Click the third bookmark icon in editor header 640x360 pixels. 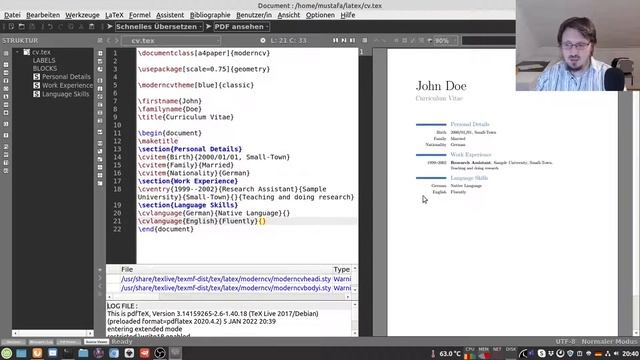click(x=352, y=40)
